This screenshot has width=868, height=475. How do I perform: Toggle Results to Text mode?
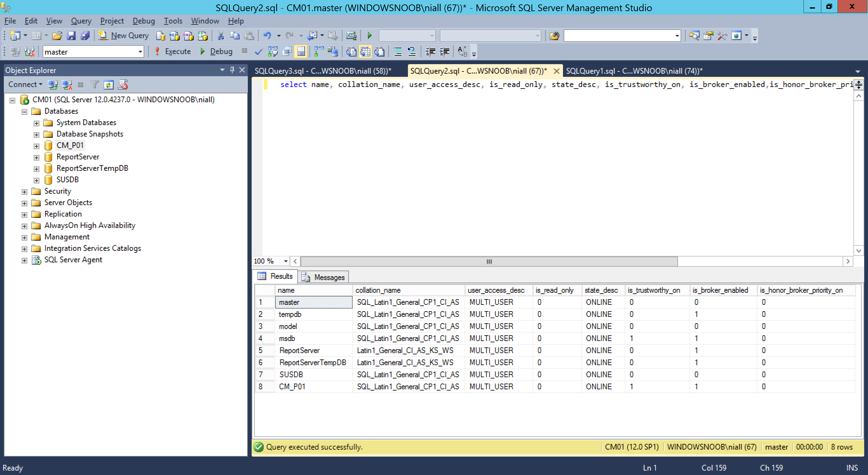click(351, 51)
